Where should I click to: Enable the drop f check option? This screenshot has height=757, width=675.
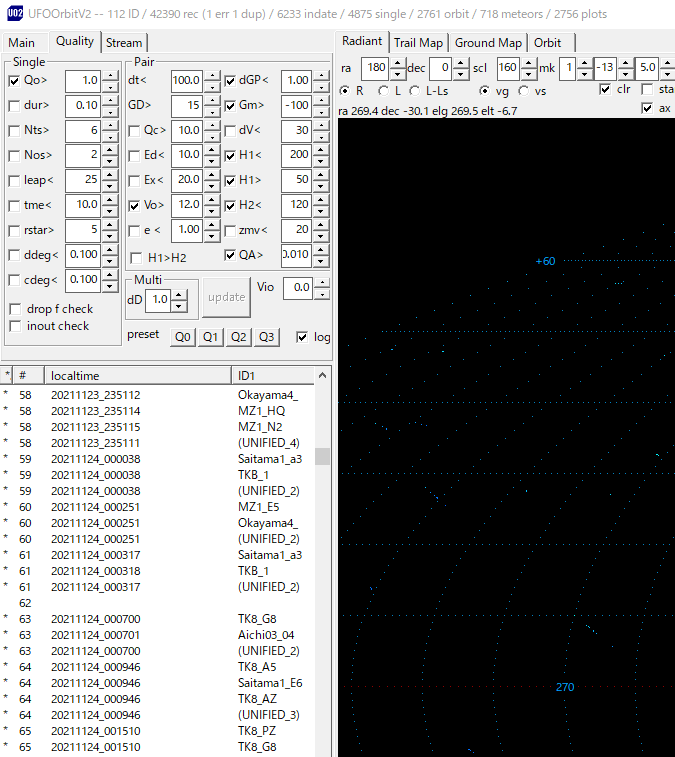click(15, 309)
